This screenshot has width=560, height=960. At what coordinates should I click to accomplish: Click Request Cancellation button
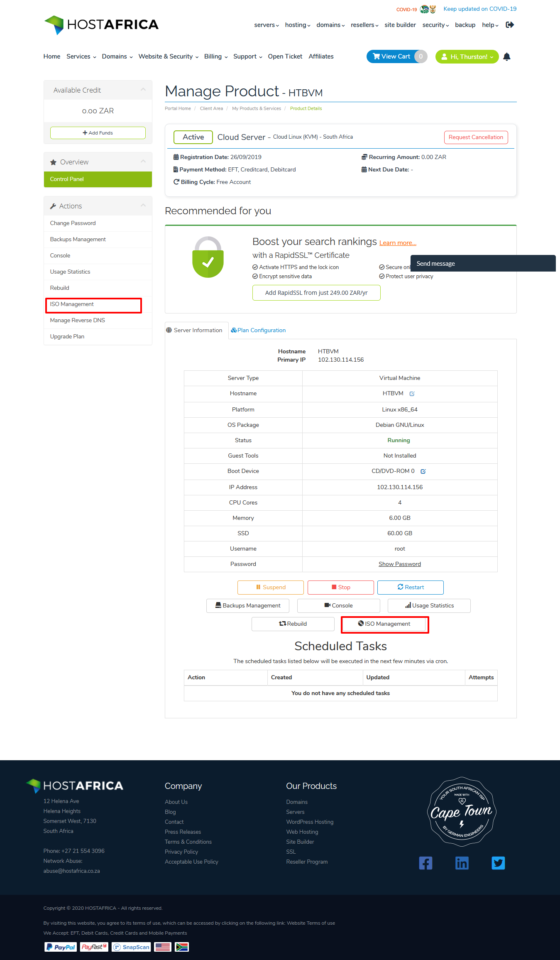coord(476,137)
